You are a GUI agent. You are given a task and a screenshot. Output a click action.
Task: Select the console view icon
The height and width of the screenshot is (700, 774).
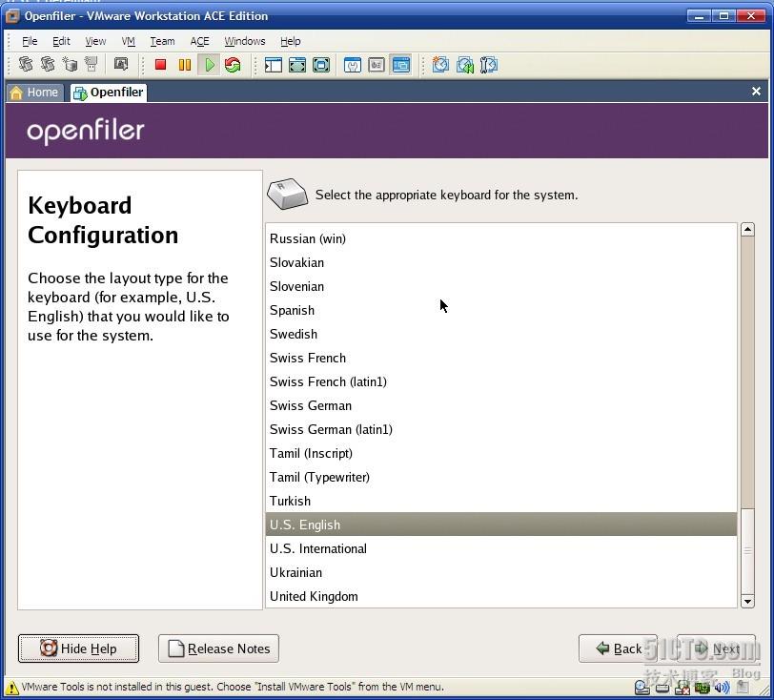pyautogui.click(x=400, y=65)
